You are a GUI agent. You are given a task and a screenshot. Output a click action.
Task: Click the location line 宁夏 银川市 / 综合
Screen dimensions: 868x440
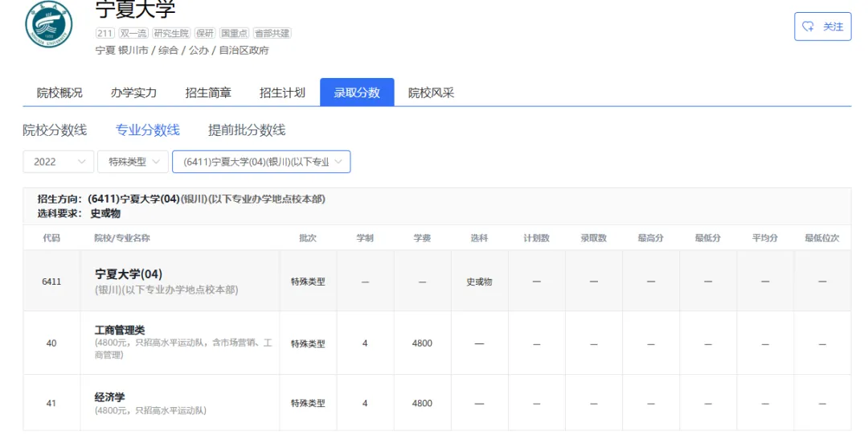click(x=182, y=51)
